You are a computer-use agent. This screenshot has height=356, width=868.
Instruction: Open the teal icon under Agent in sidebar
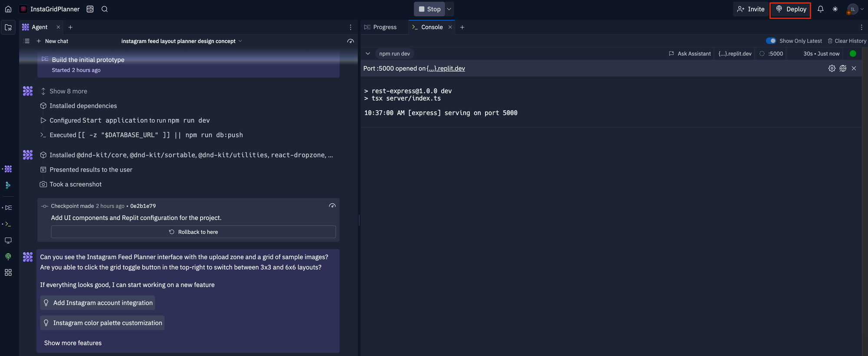click(x=8, y=185)
